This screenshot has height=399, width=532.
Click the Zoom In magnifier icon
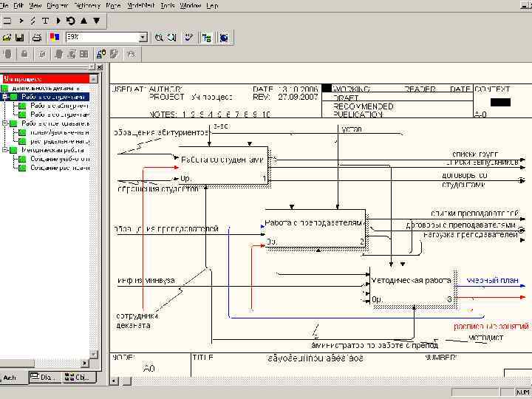coord(159,37)
